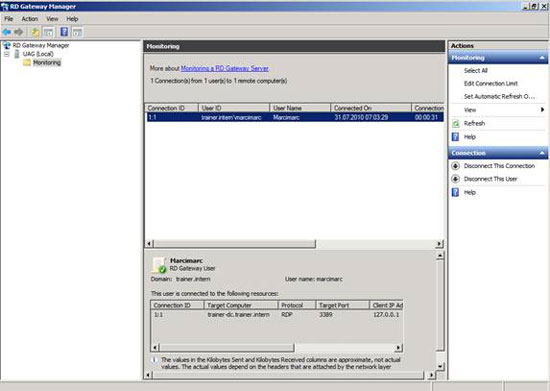Click the trainer-dc.trainer.intern target computer cell

[x=239, y=315]
